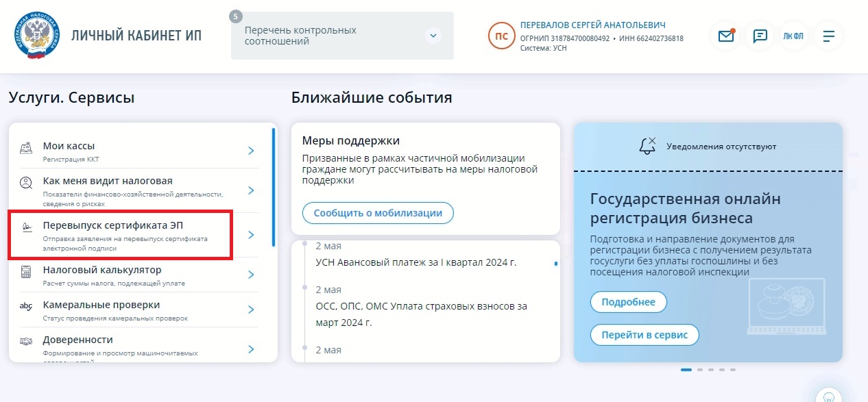Open Камеральные проверки chevron arrow
Image resolution: width=868 pixels, height=402 pixels.
pos(251,310)
